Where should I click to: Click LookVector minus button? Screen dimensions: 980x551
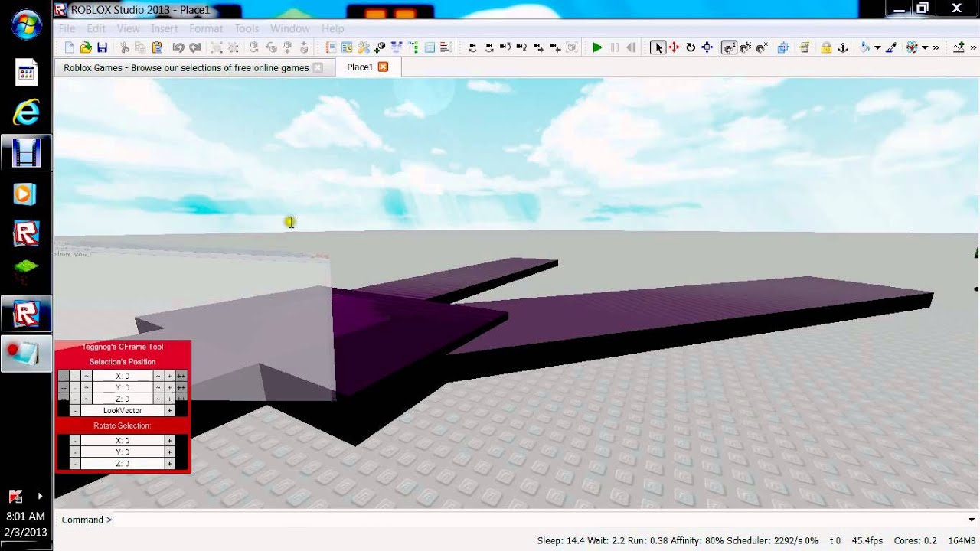[x=75, y=410]
